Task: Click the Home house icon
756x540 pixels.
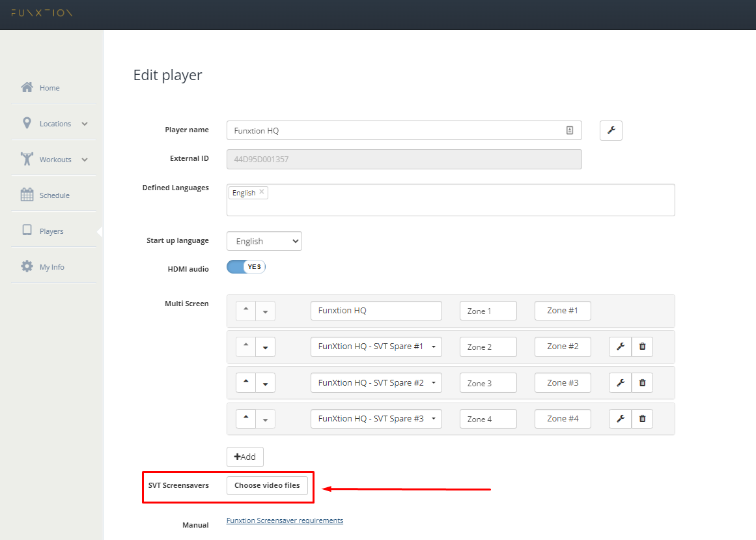Action: (27, 87)
